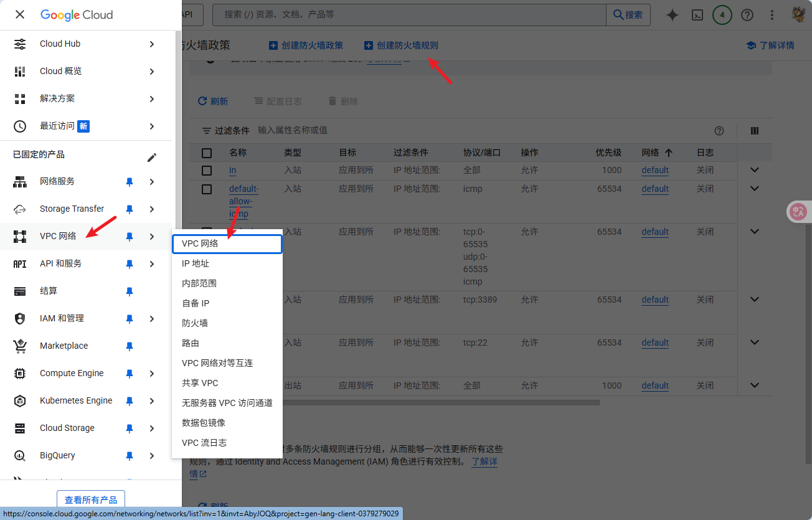Open the help question mark icon
The height and width of the screenshot is (520, 812).
pos(747,15)
